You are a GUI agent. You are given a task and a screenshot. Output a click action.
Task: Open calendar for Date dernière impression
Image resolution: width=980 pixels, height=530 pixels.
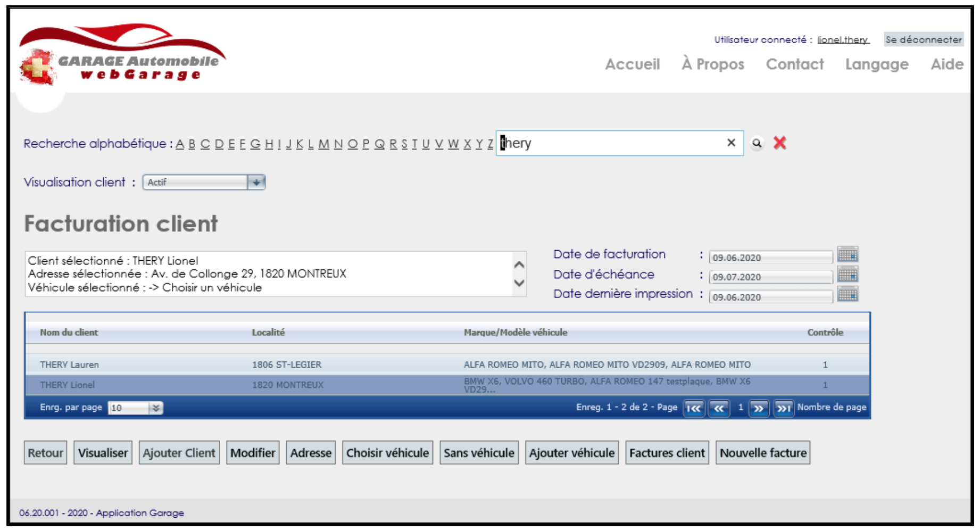(x=847, y=295)
